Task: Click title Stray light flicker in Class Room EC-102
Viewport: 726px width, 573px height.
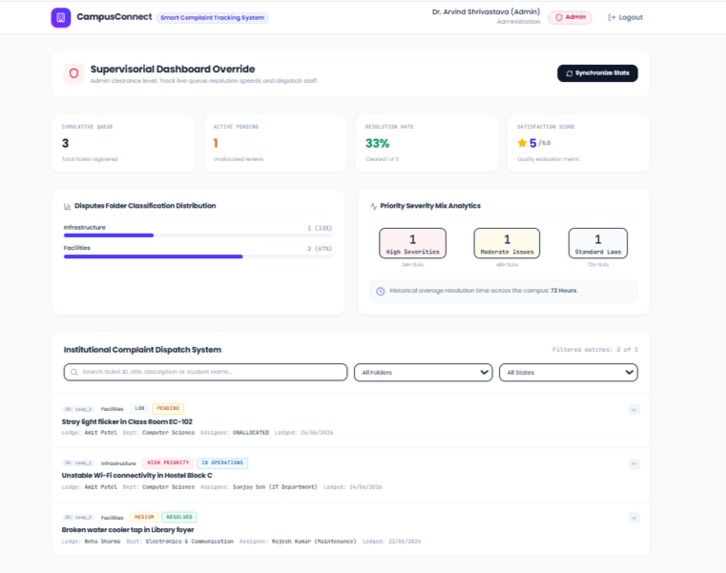Action: point(127,422)
